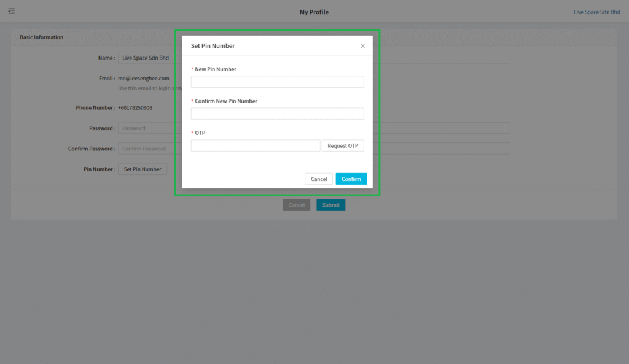Cancel the Set Pin Number dialog
The width and height of the screenshot is (629, 364).
point(319,179)
